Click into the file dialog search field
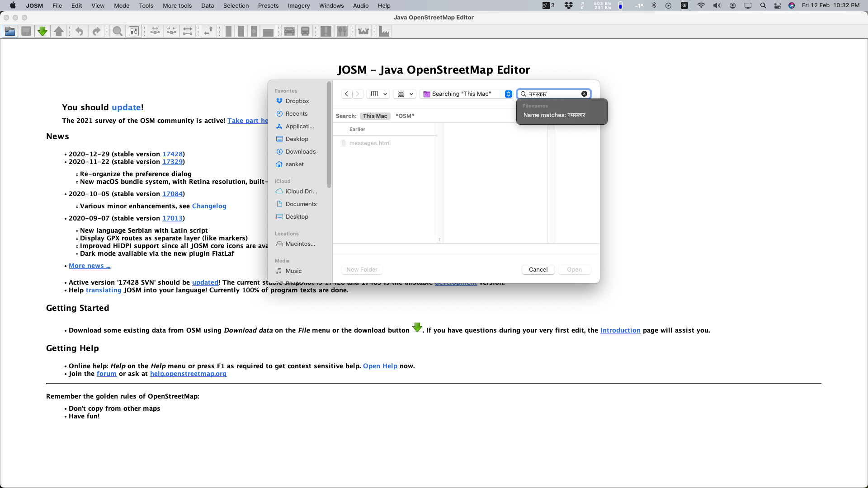The width and height of the screenshot is (868, 488). [x=554, y=94]
